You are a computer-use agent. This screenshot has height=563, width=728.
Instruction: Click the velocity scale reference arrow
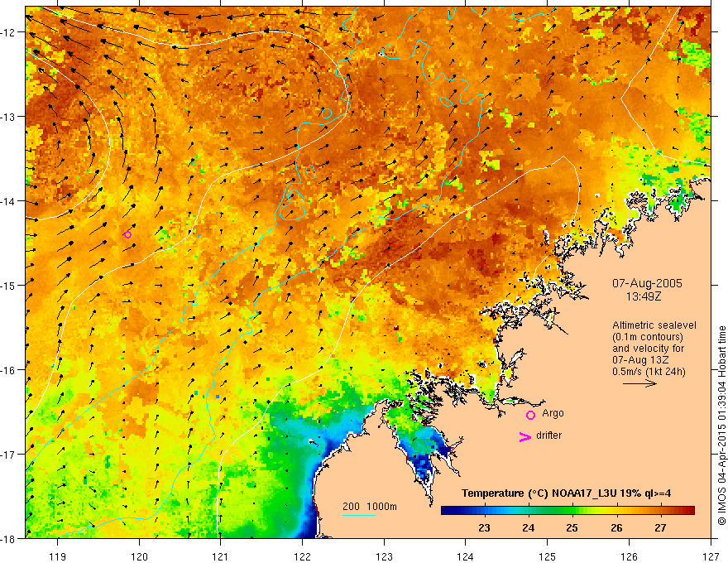click(639, 383)
